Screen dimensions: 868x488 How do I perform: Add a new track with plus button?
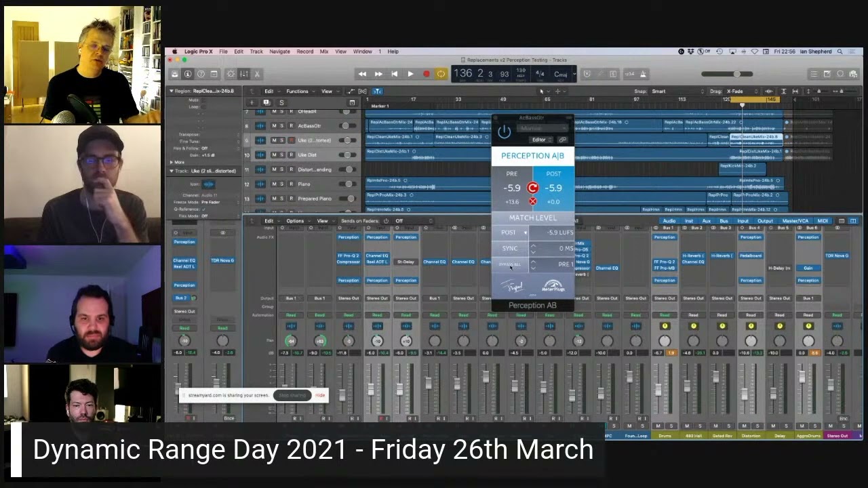click(252, 102)
